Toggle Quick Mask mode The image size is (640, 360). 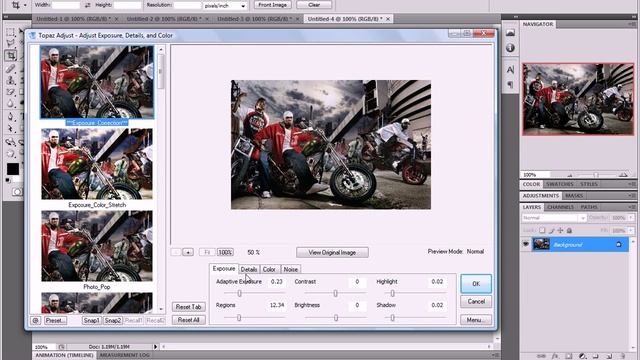(17, 192)
